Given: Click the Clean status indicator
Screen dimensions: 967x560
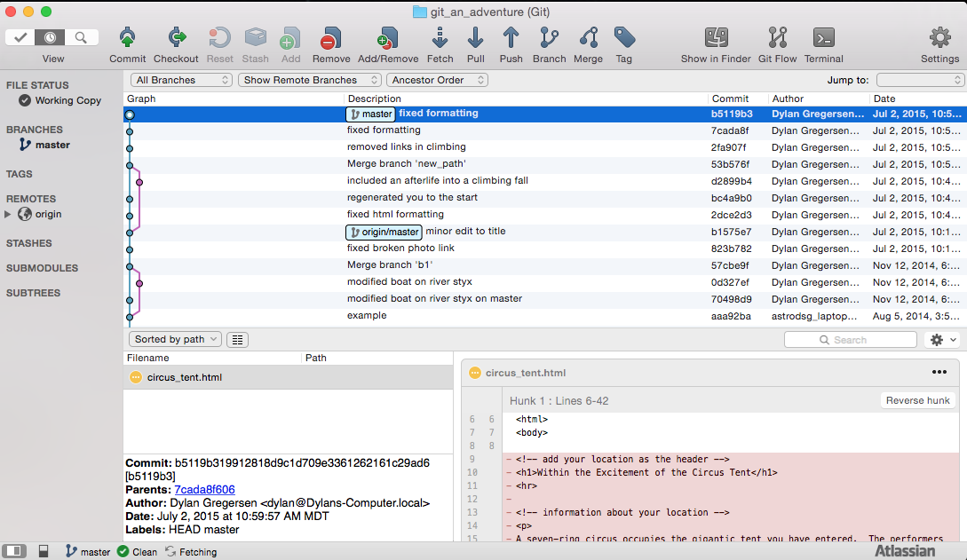Looking at the screenshot, I should tap(137, 551).
